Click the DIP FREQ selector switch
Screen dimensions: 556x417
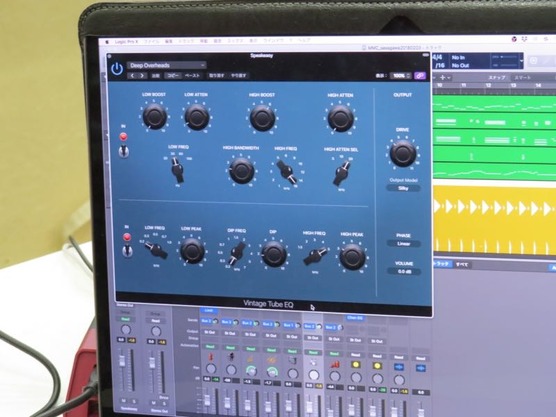pyautogui.click(x=237, y=253)
